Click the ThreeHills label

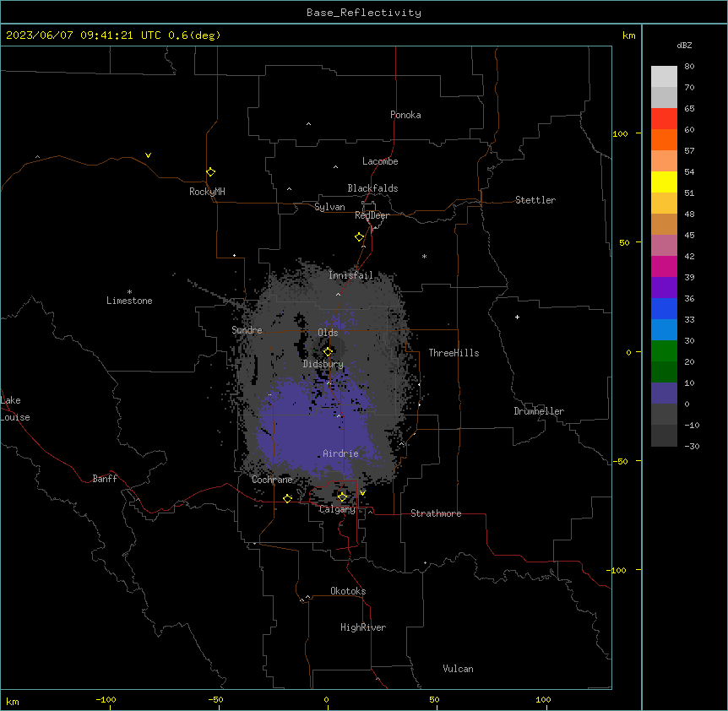coord(454,353)
